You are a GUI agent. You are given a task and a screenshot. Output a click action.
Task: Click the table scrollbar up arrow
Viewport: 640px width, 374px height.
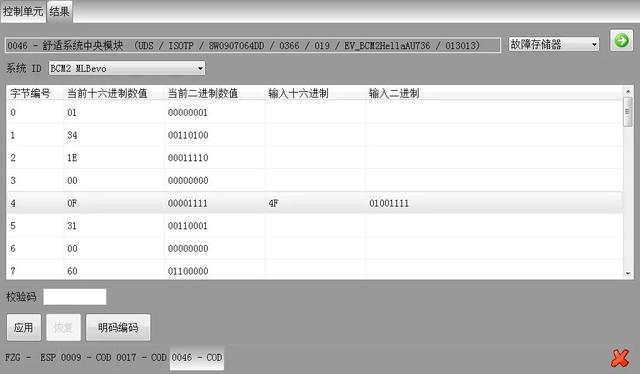coord(628,91)
